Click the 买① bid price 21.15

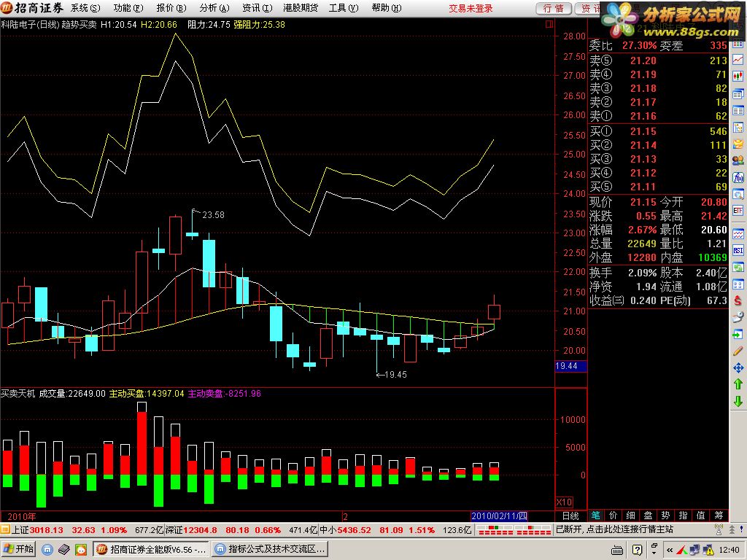click(643, 131)
